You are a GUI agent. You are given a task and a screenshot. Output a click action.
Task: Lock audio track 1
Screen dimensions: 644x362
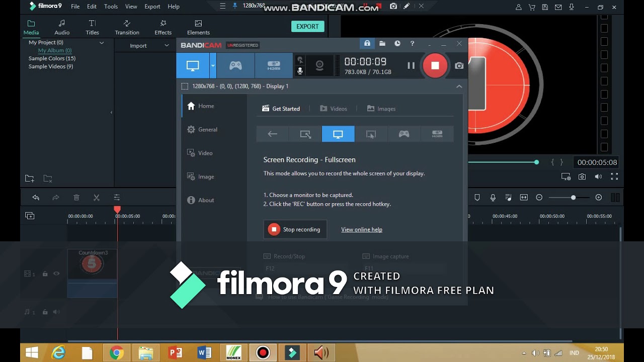[x=45, y=312]
